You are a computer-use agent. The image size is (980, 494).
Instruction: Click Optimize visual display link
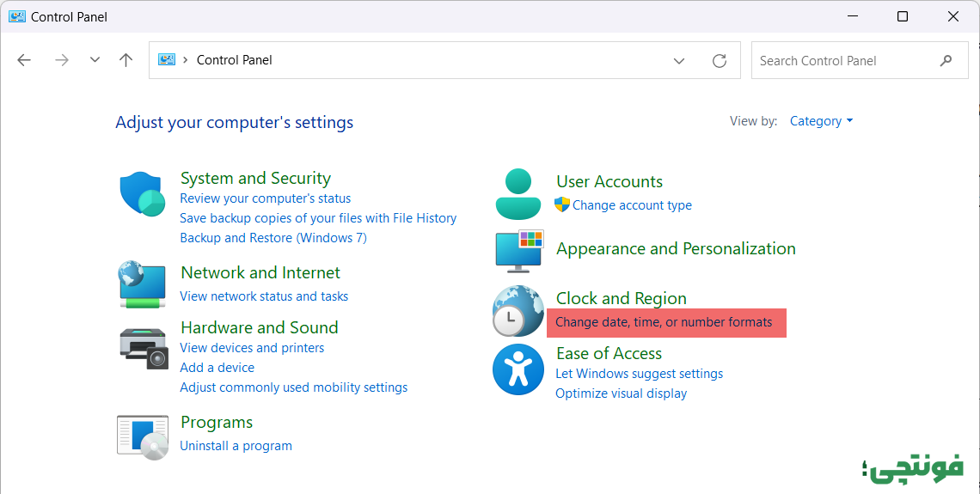click(x=622, y=394)
